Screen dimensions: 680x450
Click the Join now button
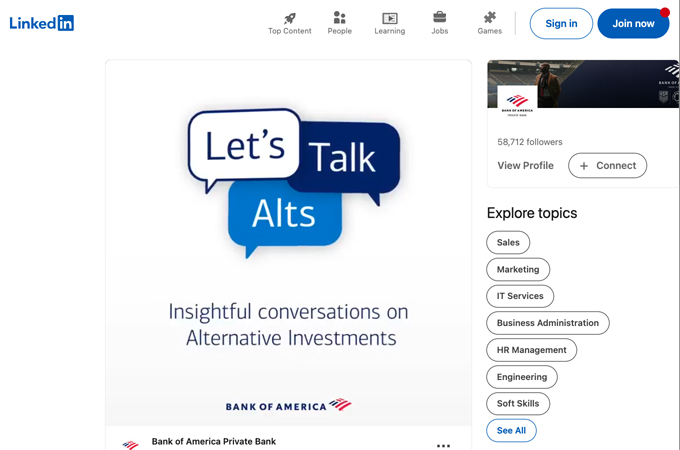(x=633, y=23)
